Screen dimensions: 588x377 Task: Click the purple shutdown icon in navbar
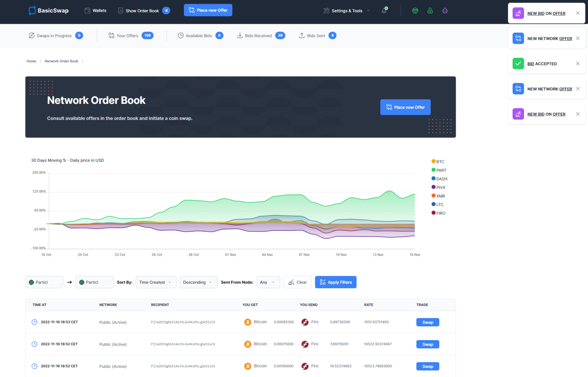pyautogui.click(x=445, y=10)
